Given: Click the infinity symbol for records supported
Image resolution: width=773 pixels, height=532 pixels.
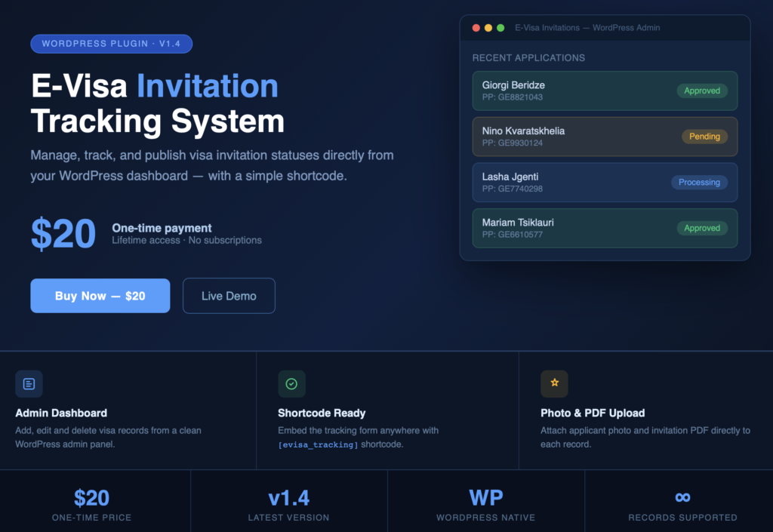Looking at the screenshot, I should click(682, 497).
